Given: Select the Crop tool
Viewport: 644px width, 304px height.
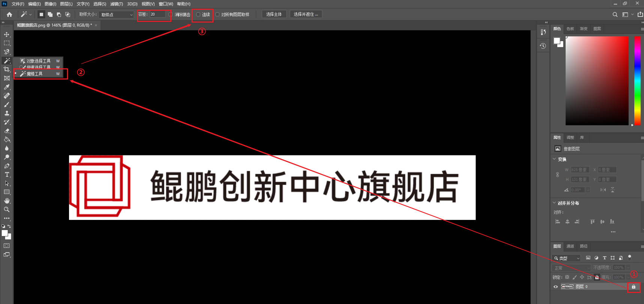Looking at the screenshot, I should pos(7,69).
